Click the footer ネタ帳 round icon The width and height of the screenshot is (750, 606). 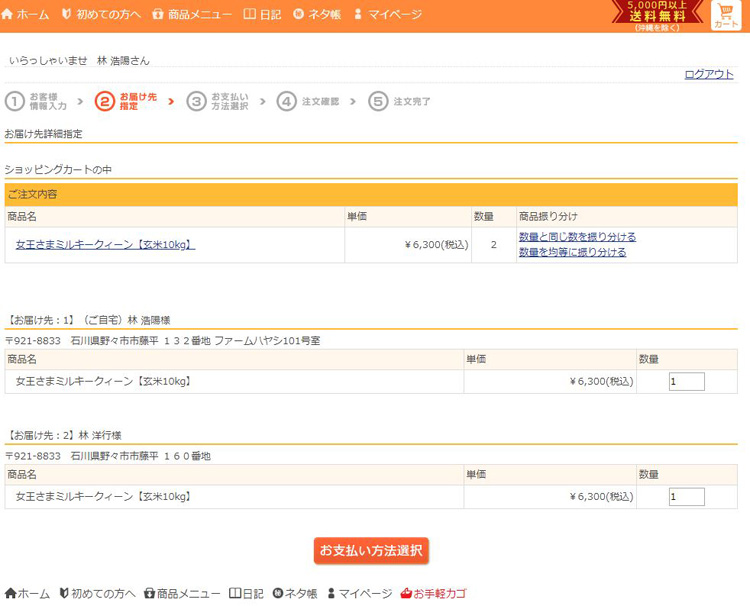click(278, 593)
